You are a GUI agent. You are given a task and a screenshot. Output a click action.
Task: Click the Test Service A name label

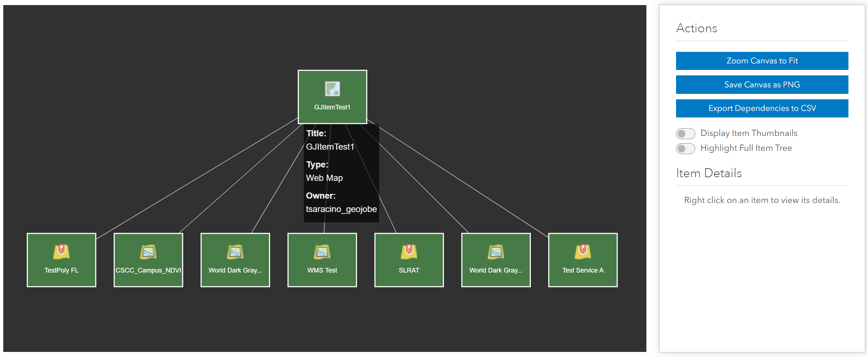click(583, 270)
